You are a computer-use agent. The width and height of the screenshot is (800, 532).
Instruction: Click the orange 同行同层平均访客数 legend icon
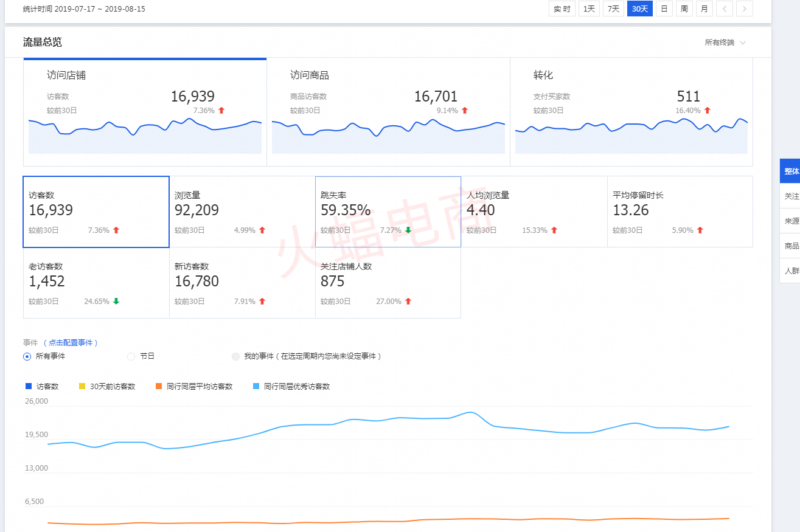(x=159, y=386)
